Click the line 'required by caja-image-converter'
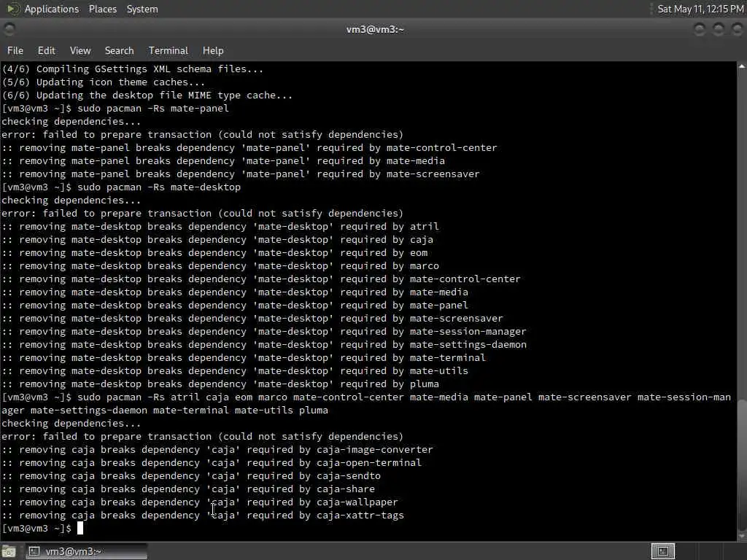The width and height of the screenshot is (747, 560). (x=217, y=449)
